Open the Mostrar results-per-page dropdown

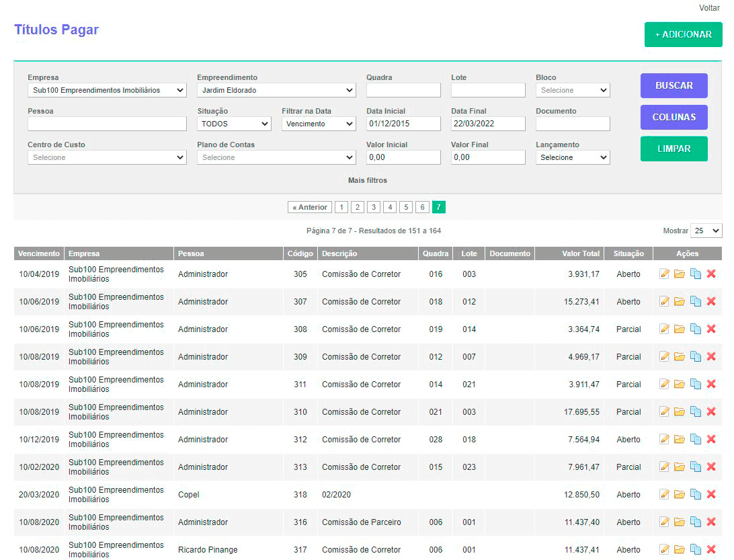point(706,231)
